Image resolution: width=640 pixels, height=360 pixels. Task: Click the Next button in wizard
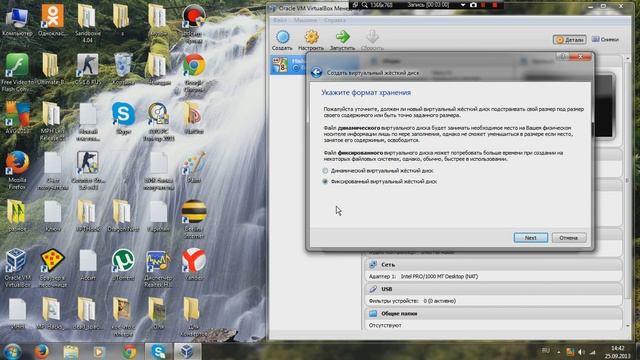[531, 238]
